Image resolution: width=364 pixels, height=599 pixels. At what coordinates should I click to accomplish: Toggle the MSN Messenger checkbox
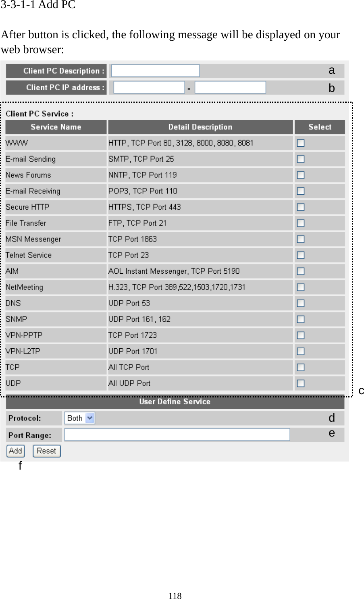click(x=301, y=239)
